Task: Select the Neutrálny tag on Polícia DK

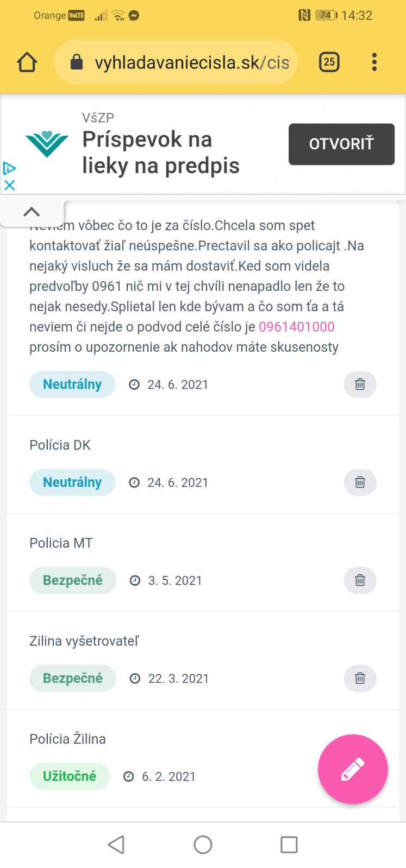Action: 72,482
